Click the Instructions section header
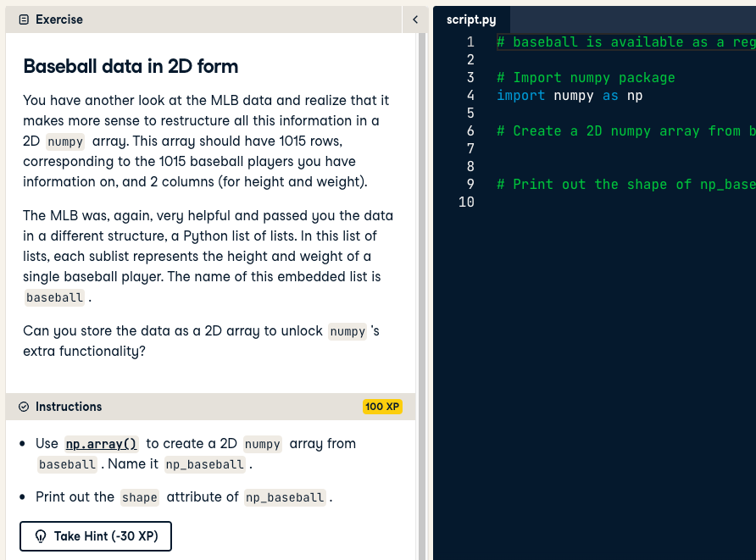This screenshot has height=560, width=756. tap(69, 407)
